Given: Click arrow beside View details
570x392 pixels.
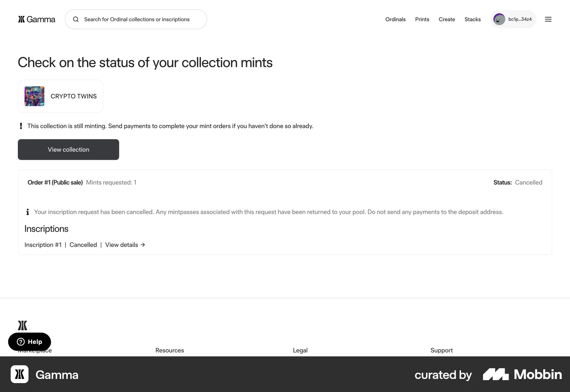Looking at the screenshot, I should click(x=143, y=245).
